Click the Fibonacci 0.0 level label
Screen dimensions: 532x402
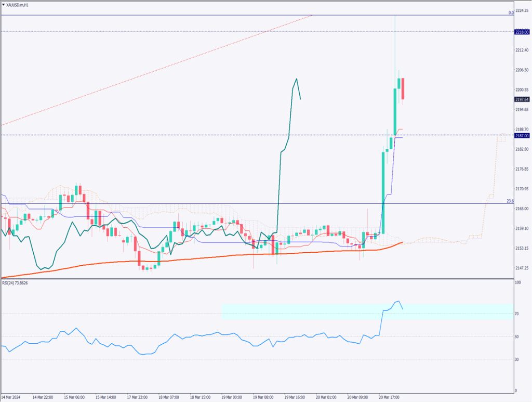[511, 12]
